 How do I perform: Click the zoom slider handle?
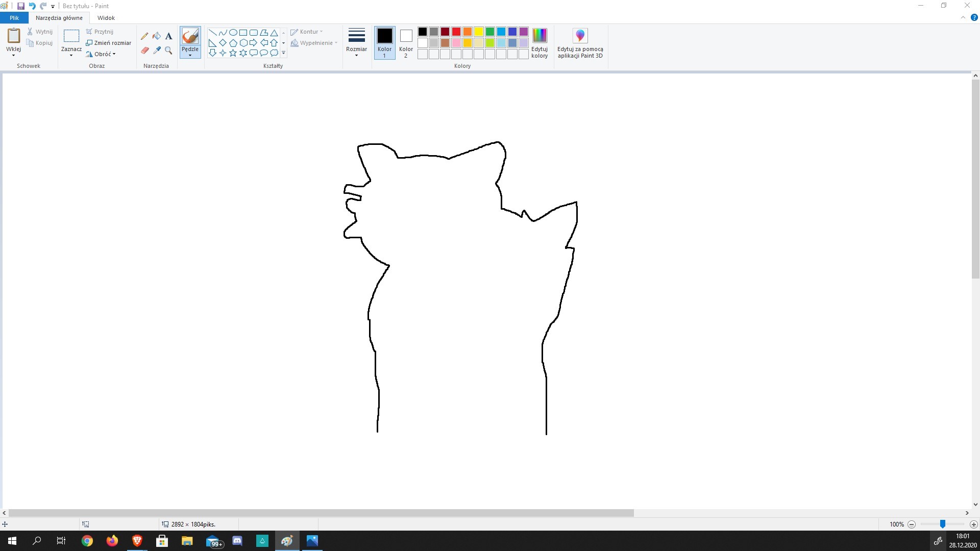pyautogui.click(x=943, y=524)
